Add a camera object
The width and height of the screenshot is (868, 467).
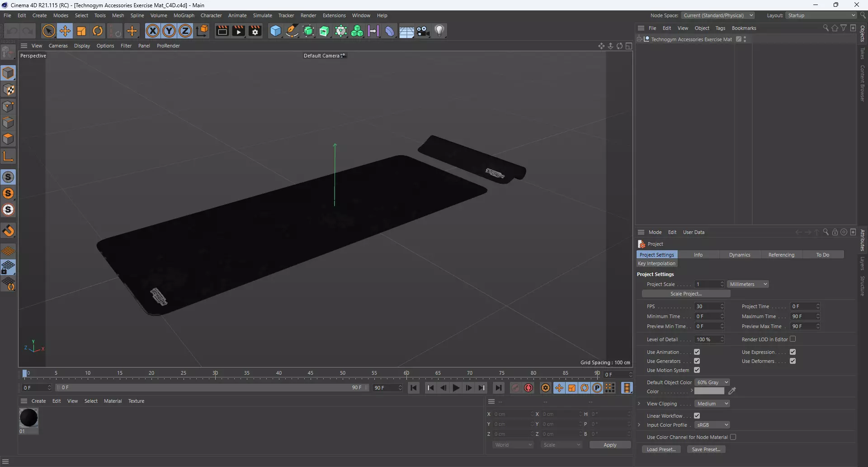(x=423, y=31)
